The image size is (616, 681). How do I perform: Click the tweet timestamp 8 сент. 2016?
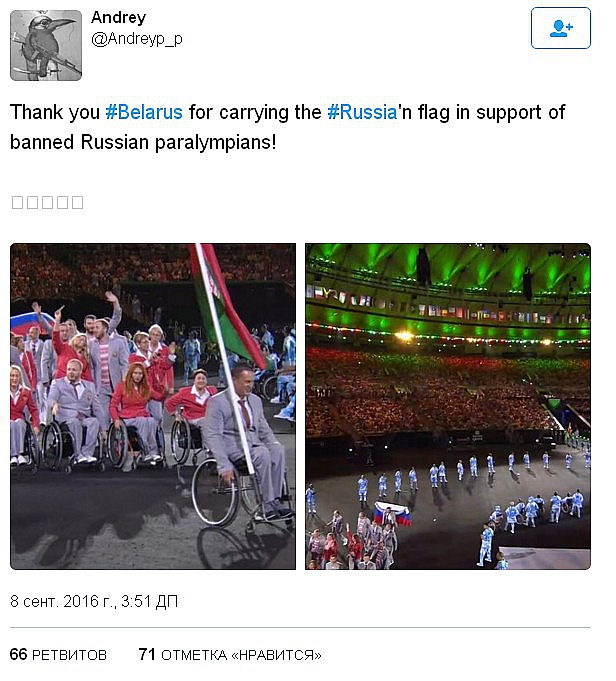[93, 601]
